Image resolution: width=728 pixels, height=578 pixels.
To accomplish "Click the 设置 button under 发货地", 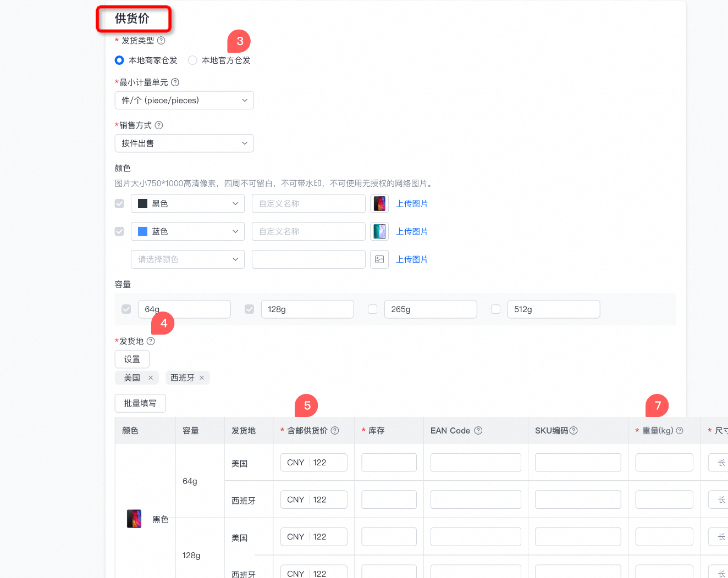I will [132, 359].
